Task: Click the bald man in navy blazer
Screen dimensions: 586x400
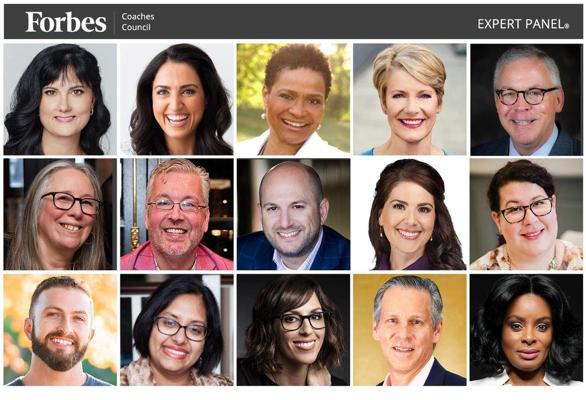Action: [x=293, y=214]
